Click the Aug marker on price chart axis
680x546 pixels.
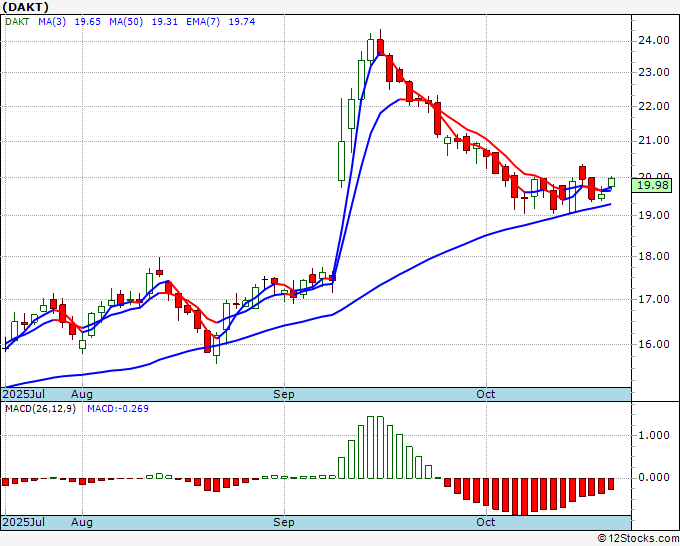(83, 394)
